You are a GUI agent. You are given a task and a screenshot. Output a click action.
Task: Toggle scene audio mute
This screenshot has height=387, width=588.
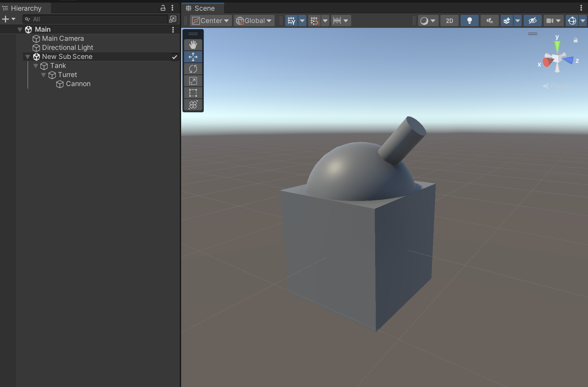489,21
